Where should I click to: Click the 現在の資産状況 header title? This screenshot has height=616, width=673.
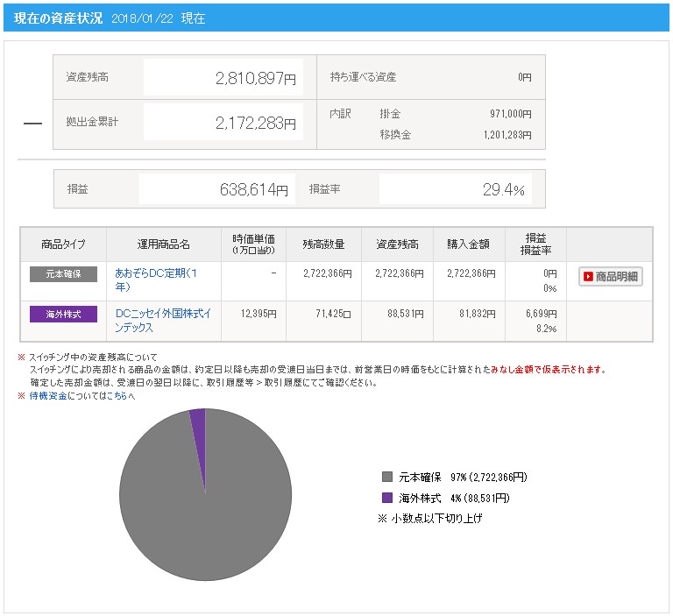[x=58, y=18]
